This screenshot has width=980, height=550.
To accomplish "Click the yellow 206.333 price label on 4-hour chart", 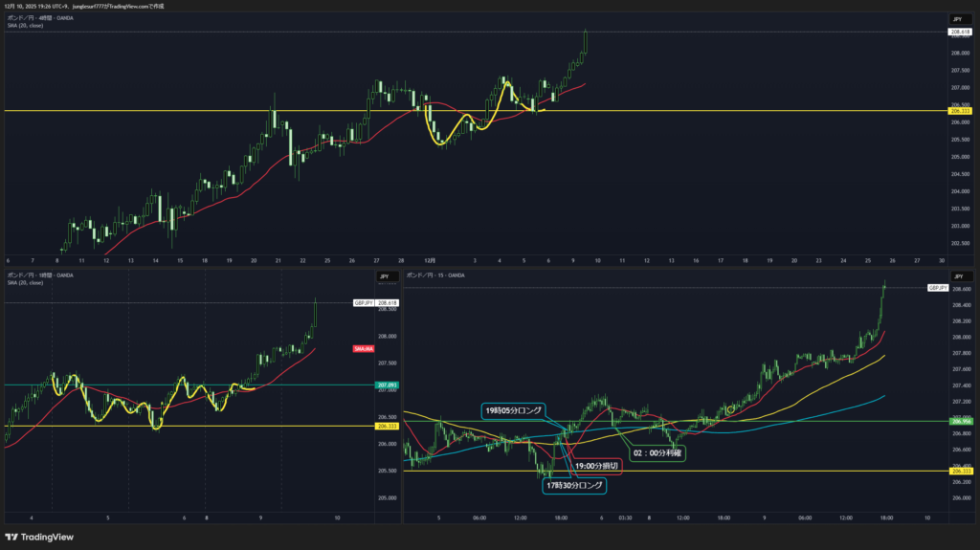I will click(x=960, y=111).
